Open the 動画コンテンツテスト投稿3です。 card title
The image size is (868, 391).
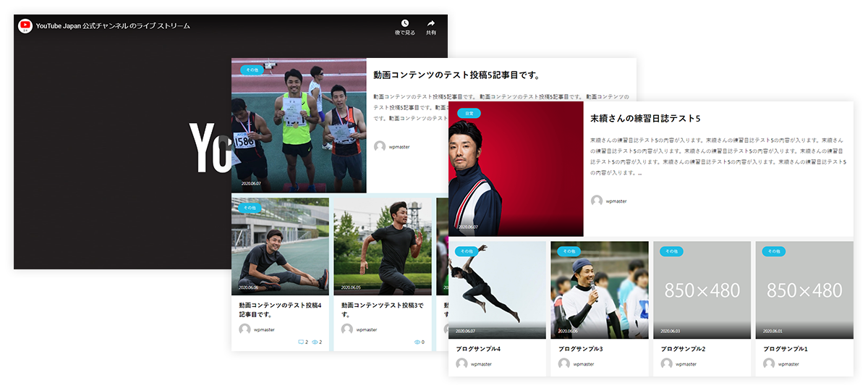point(382,310)
